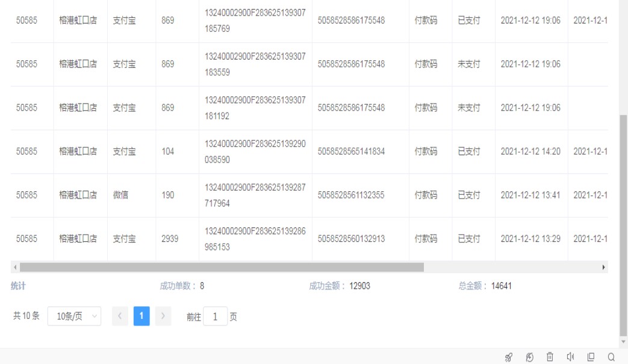Click the speaker sound icon
Screen dimensions: 628x364
(570, 357)
